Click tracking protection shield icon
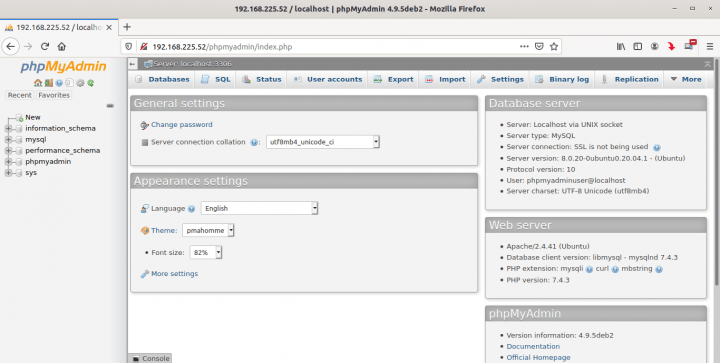Viewport: 720px width, 363px height. click(129, 46)
